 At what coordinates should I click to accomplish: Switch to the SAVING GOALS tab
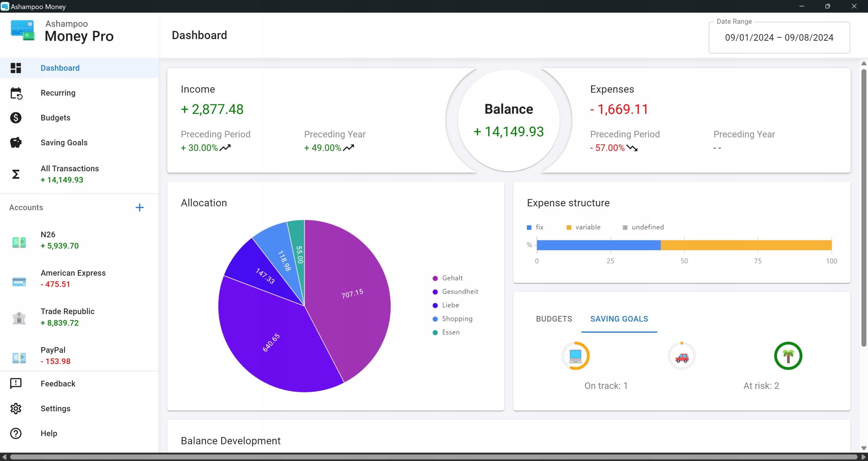619,319
